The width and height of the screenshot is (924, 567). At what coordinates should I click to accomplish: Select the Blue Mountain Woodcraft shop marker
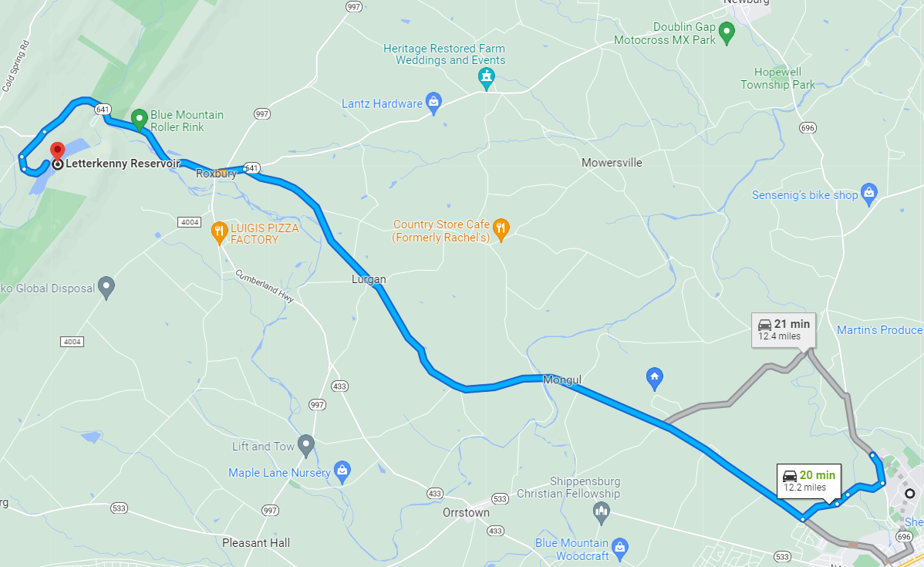(619, 548)
